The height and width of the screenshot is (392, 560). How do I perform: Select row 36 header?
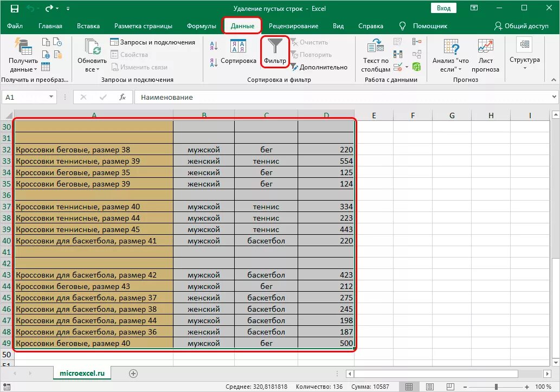[x=7, y=195]
